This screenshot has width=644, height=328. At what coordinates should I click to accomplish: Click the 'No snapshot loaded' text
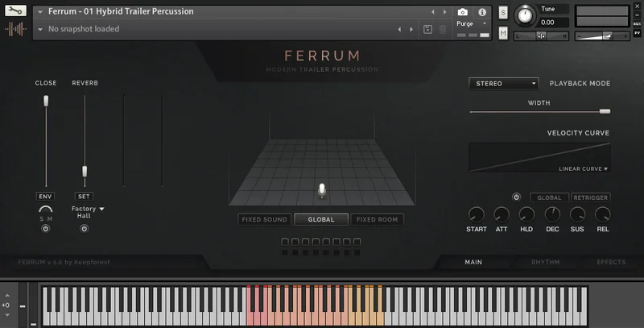84,29
